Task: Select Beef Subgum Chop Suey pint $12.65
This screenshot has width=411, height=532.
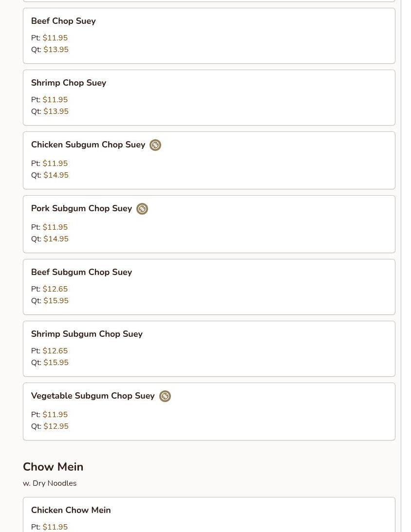Action: click(x=55, y=289)
